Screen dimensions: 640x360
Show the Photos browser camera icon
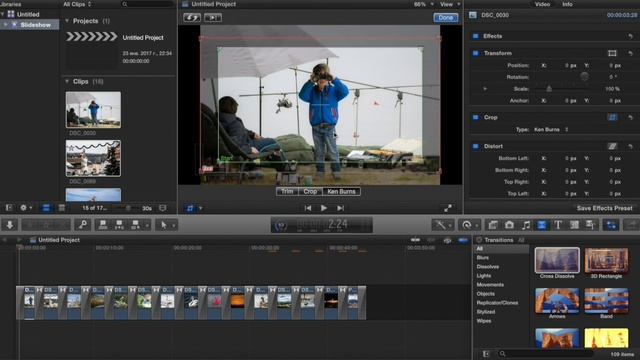[x=509, y=225]
